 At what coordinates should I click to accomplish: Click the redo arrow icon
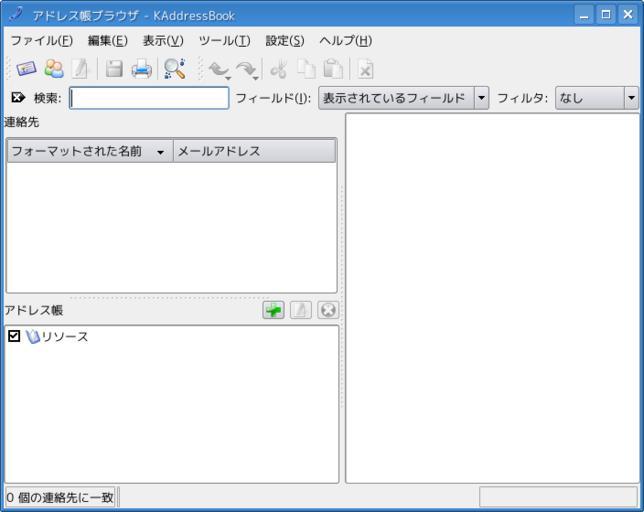tap(246, 69)
